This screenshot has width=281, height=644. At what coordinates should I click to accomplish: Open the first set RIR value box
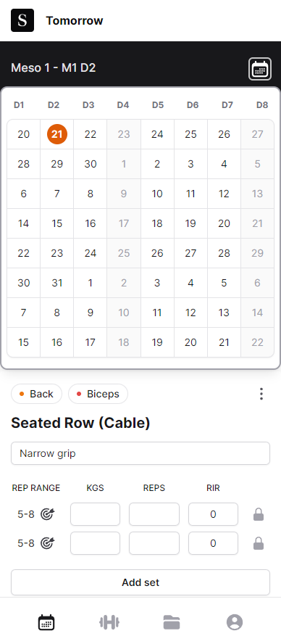coord(214,514)
